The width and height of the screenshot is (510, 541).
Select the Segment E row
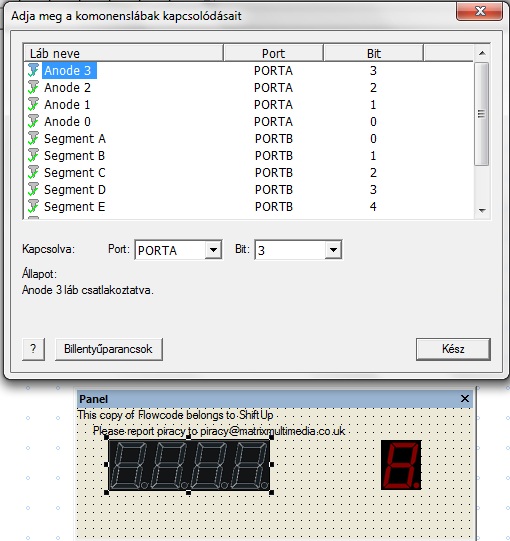248,206
